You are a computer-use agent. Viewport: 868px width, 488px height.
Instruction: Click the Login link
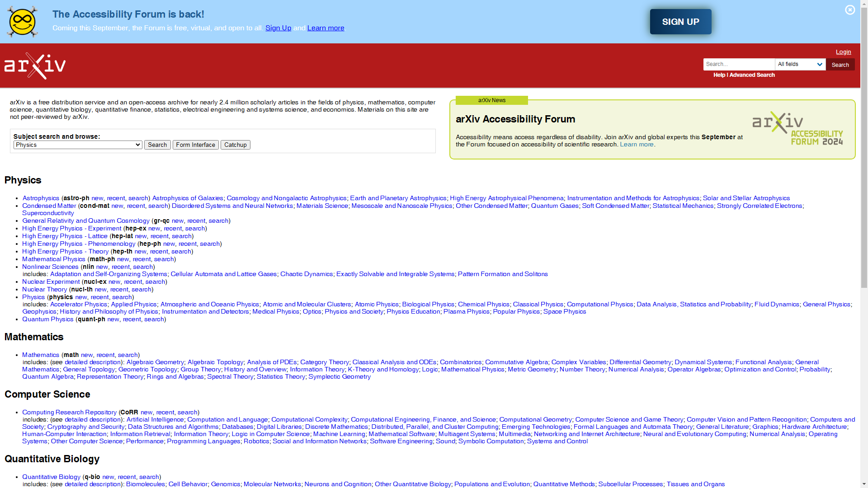(843, 52)
